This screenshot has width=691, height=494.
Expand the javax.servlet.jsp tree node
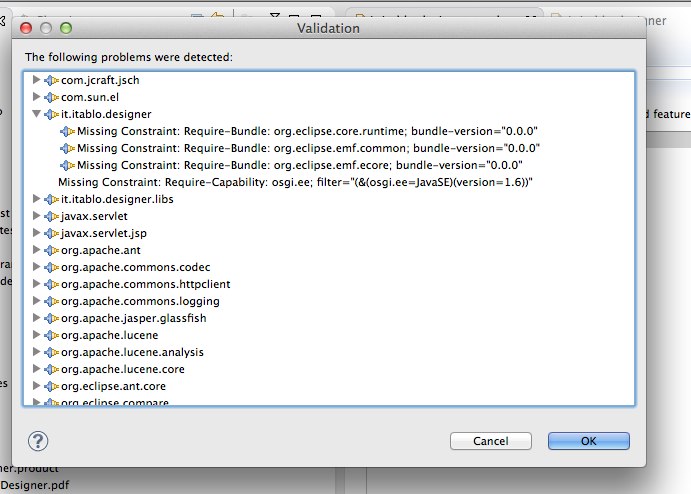(x=37, y=233)
